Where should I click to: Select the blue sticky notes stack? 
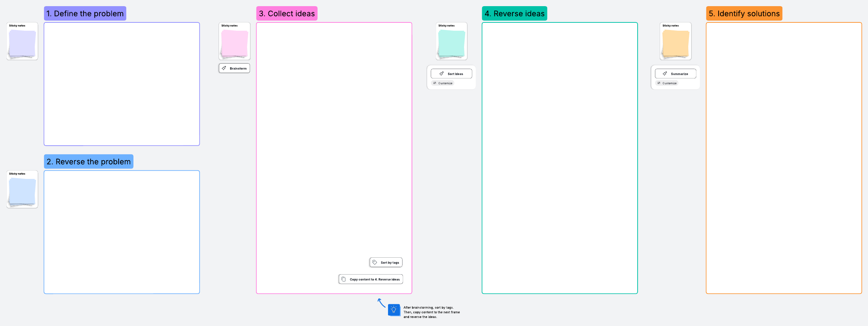[22, 192]
